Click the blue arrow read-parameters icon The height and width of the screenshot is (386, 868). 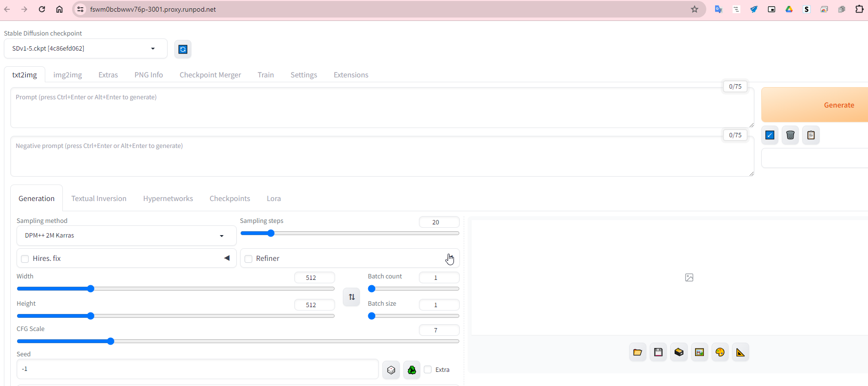click(x=770, y=135)
